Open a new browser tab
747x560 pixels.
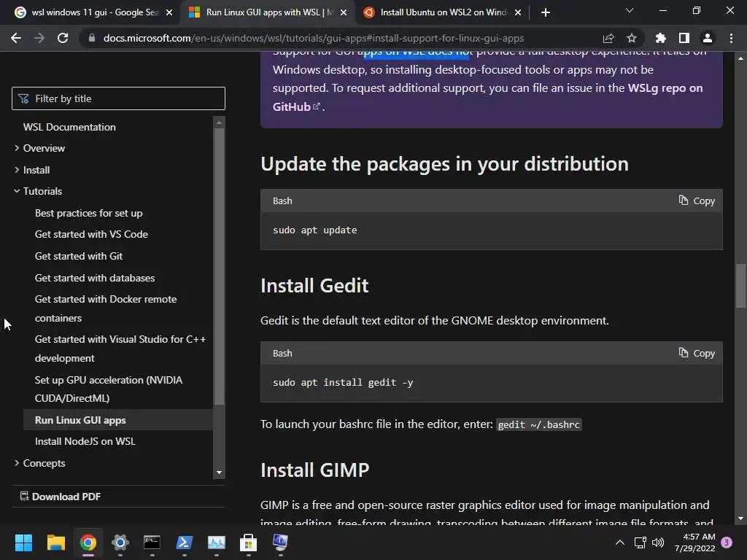546,12
